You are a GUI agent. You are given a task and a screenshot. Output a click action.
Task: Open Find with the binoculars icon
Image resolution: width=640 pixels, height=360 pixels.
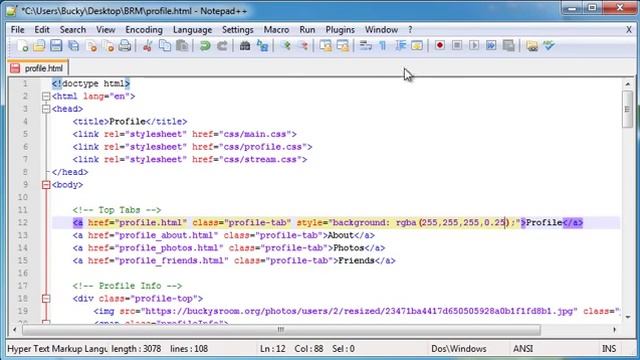tap(245, 46)
